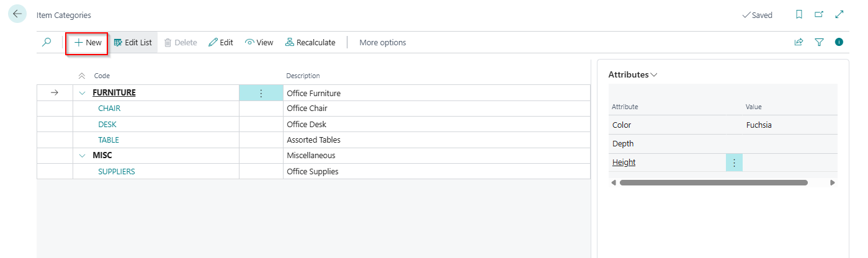The height and width of the screenshot is (258, 868).
Task: Toggle the filter pane funnel icon
Action: pyautogui.click(x=819, y=42)
